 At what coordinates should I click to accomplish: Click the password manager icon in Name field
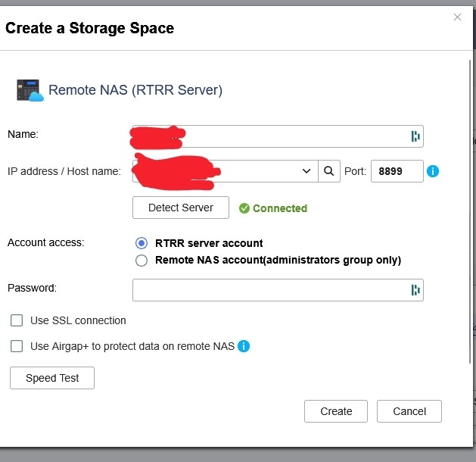pos(415,136)
